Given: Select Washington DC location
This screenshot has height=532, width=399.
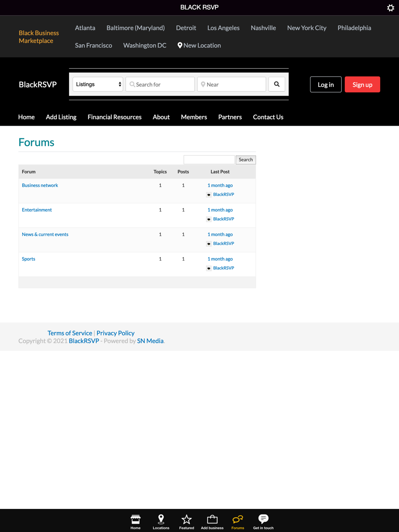Looking at the screenshot, I should pos(145,45).
